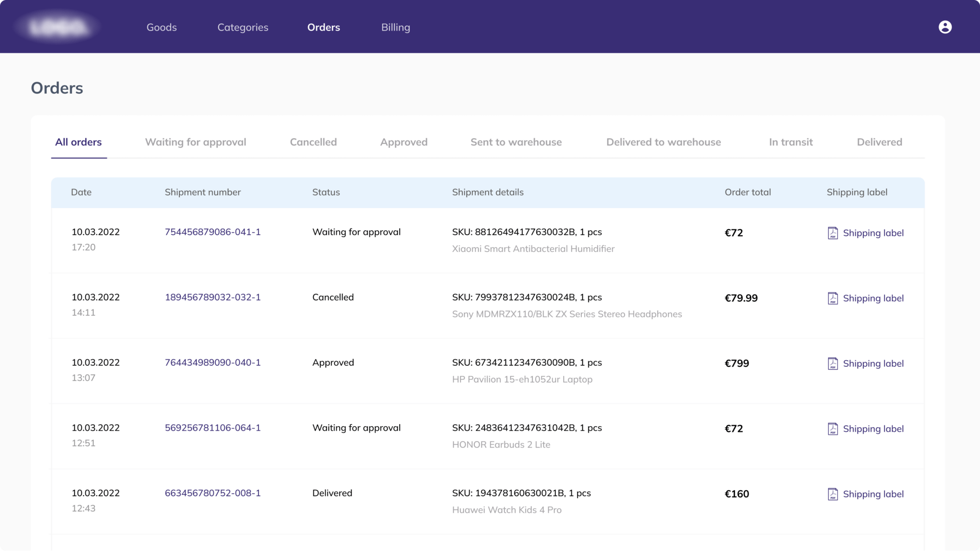Viewport: 980px width, 551px height.
Task: Open shipment number 189456789032-032-1
Action: [x=212, y=297]
